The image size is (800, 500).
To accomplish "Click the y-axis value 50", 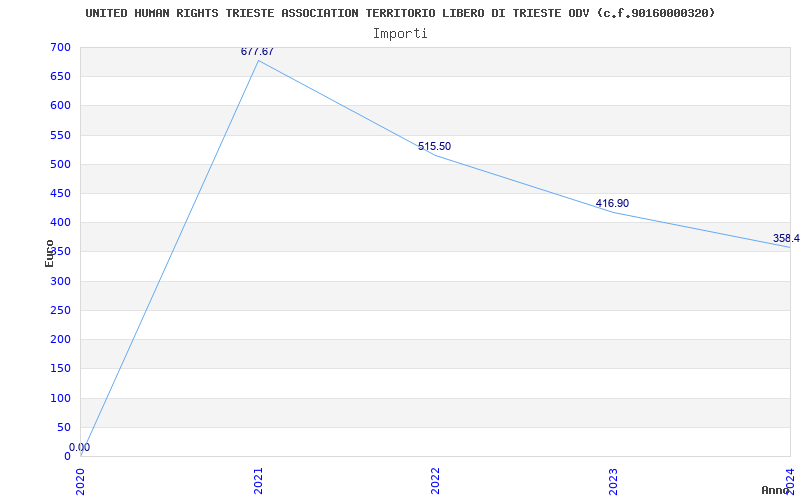I will pos(64,427).
